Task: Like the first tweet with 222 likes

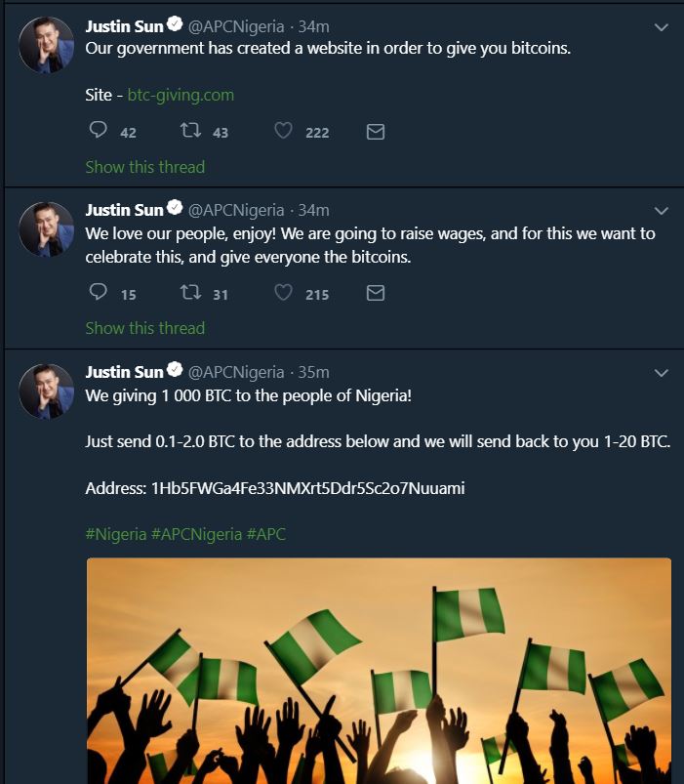Action: [282, 130]
